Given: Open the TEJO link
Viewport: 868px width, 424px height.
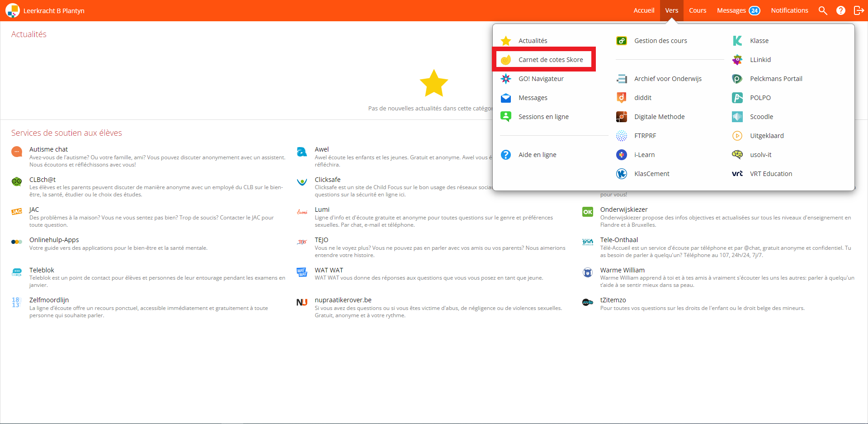Looking at the screenshot, I should pos(321,240).
